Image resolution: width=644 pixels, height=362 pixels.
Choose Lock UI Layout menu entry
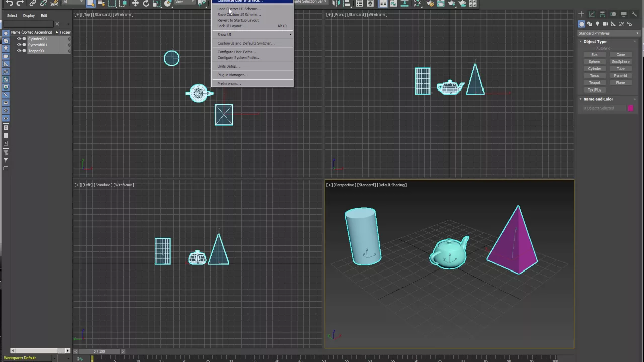pyautogui.click(x=229, y=26)
